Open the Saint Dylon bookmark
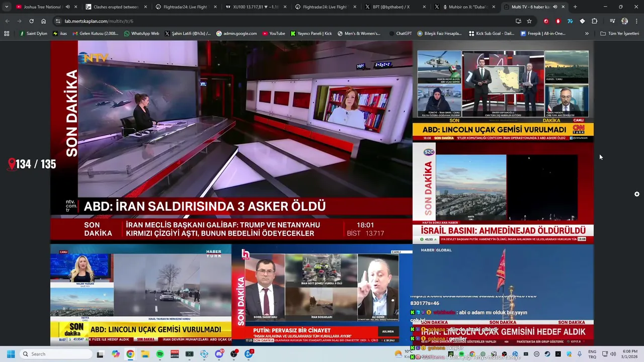The image size is (644, 362). (33, 34)
